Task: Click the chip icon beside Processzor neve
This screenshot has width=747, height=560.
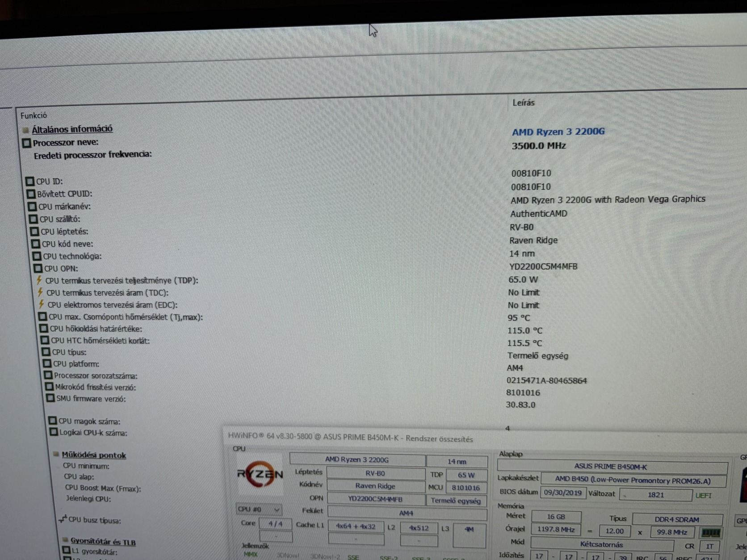Action: tap(26, 143)
